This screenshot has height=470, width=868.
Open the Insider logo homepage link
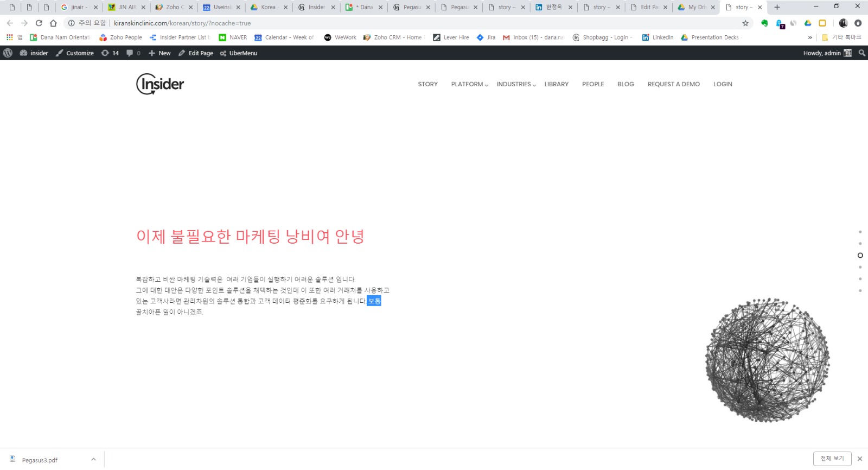pyautogui.click(x=160, y=84)
